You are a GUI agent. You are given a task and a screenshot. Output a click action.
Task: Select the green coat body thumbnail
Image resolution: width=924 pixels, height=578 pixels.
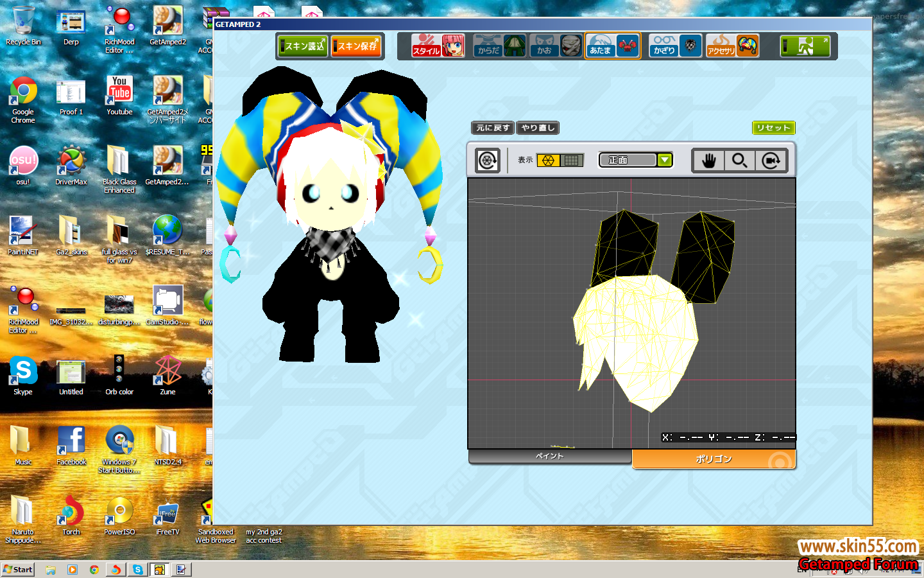coord(515,46)
